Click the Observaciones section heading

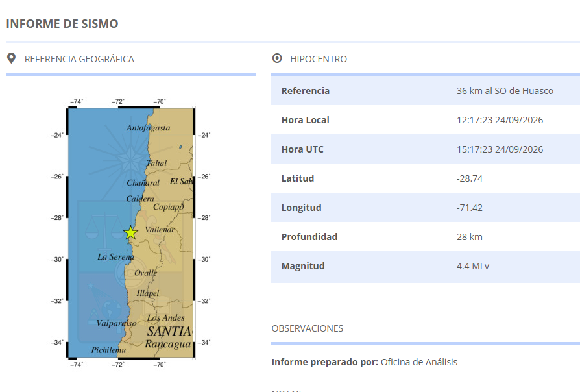(308, 328)
